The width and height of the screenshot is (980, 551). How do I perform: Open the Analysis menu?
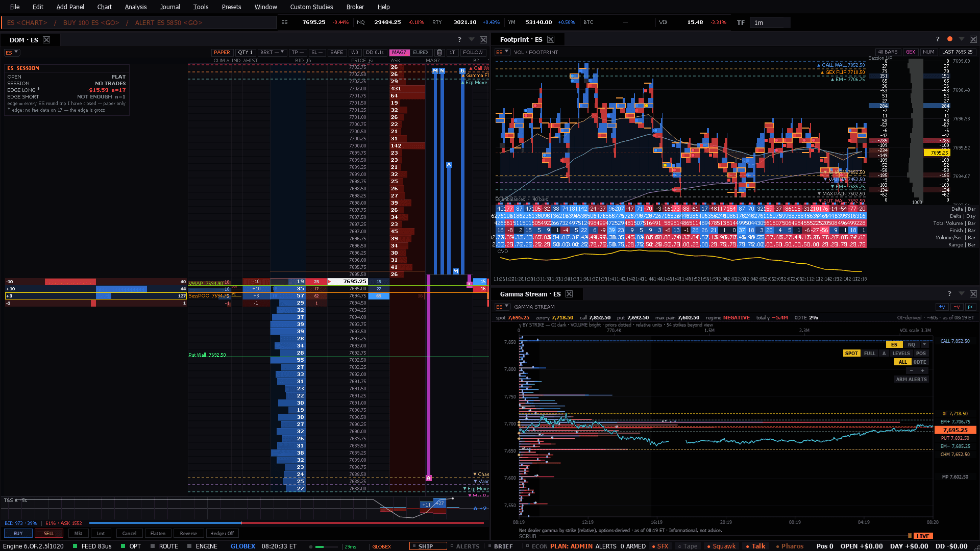(x=136, y=7)
